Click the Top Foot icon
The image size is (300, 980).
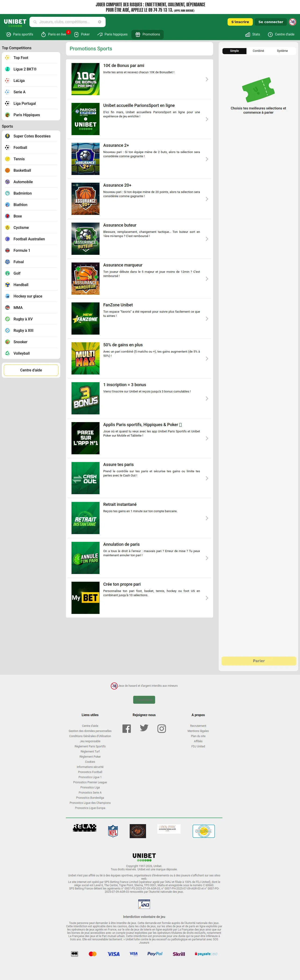pyautogui.click(x=7, y=58)
